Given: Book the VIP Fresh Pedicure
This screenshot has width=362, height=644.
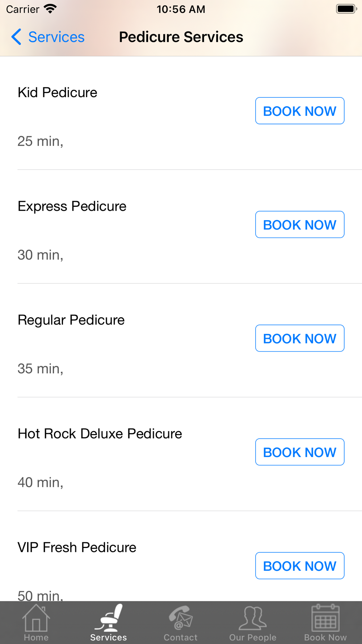Looking at the screenshot, I should 300,566.
